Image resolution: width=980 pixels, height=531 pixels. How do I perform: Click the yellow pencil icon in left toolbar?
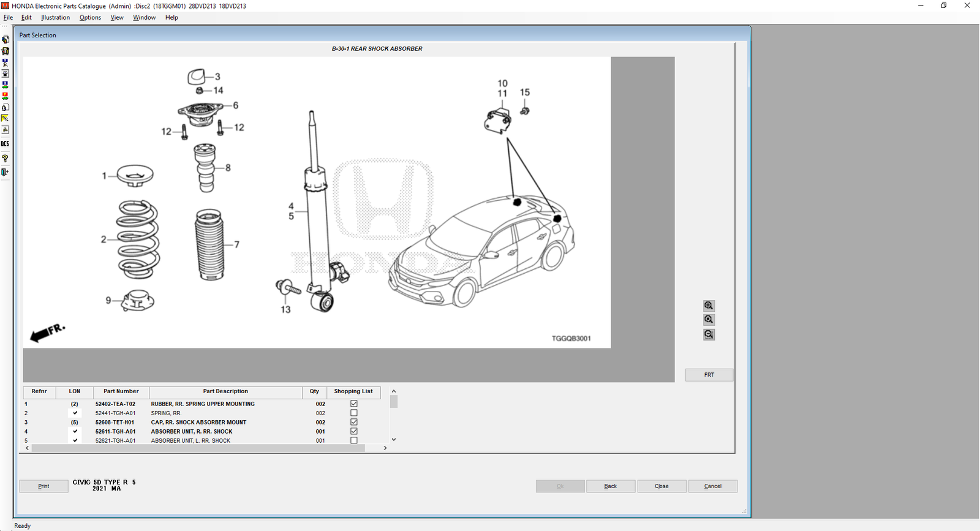pos(5,118)
